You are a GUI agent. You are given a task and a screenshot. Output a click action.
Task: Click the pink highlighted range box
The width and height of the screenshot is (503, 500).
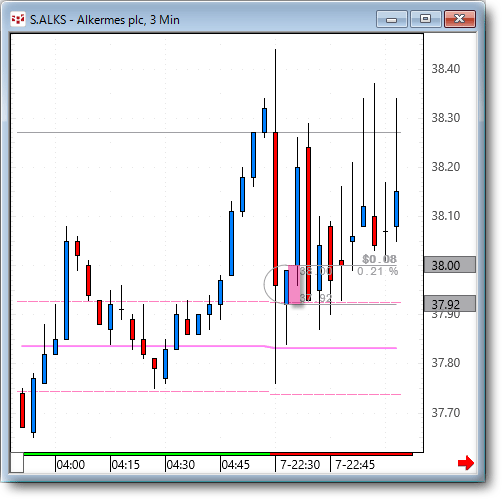[294, 284]
